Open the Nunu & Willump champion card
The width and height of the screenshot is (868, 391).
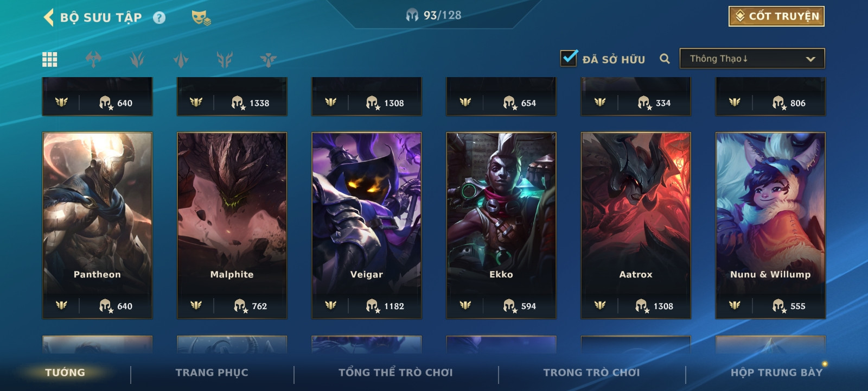point(770,225)
